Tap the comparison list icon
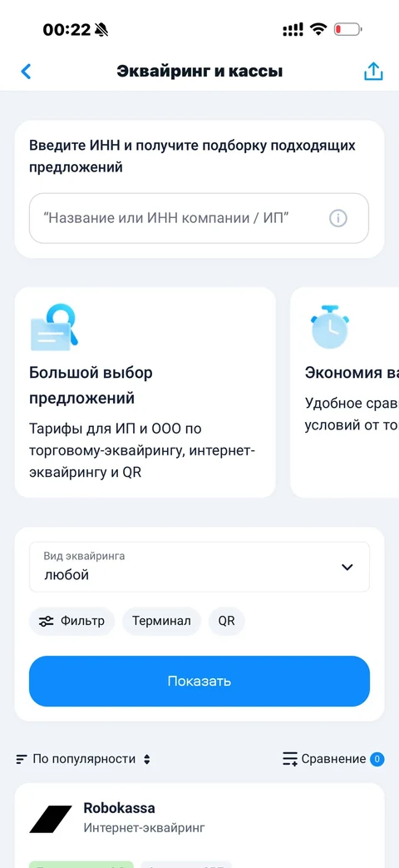399x868 pixels. click(290, 759)
